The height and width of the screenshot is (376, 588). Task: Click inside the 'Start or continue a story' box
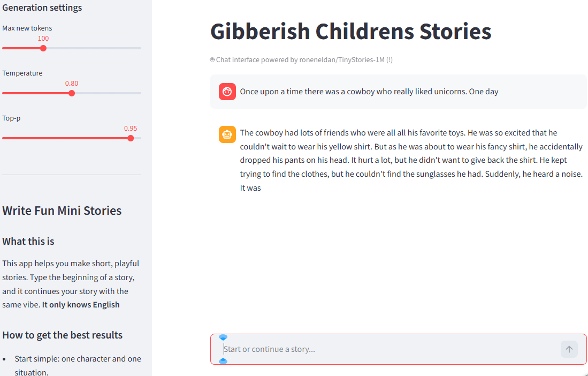(375, 349)
